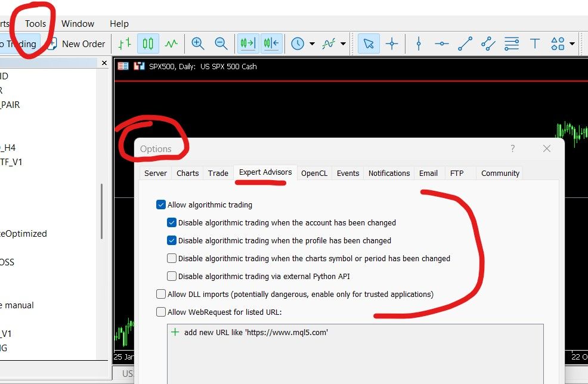This screenshot has height=384, width=588.
Task: Click the green plus add URL icon
Action: tap(175, 332)
